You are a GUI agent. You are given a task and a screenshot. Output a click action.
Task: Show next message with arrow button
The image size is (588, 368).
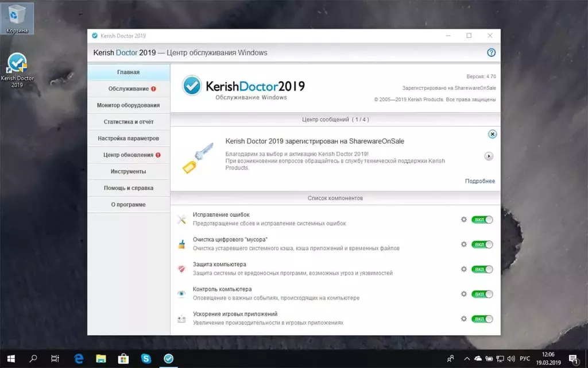point(489,156)
